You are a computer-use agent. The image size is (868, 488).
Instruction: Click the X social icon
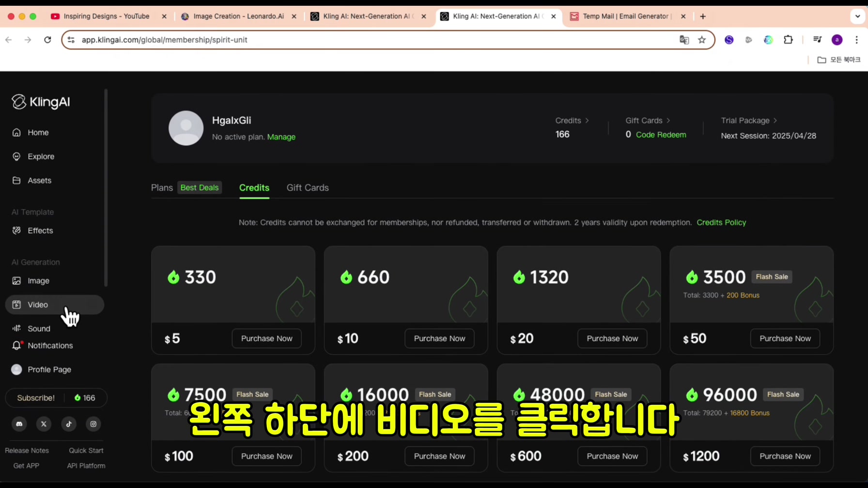44,424
